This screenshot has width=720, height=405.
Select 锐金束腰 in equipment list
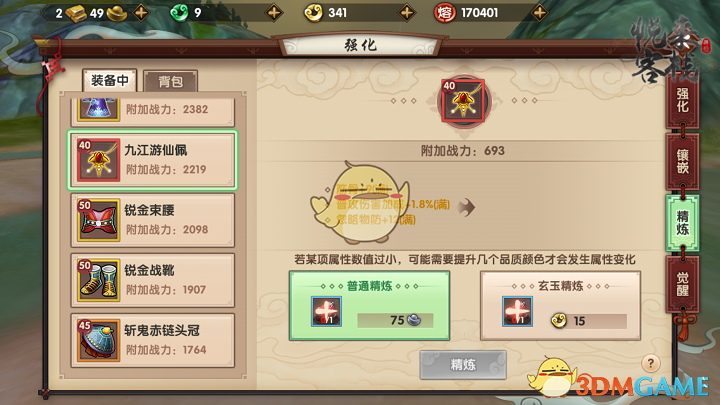tap(152, 220)
